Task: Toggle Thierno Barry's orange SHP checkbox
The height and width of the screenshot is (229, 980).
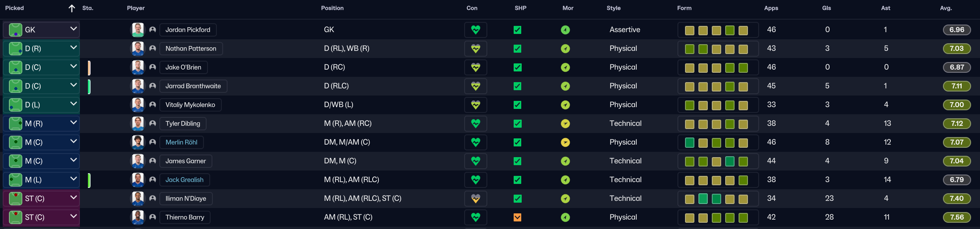Action: (x=518, y=217)
